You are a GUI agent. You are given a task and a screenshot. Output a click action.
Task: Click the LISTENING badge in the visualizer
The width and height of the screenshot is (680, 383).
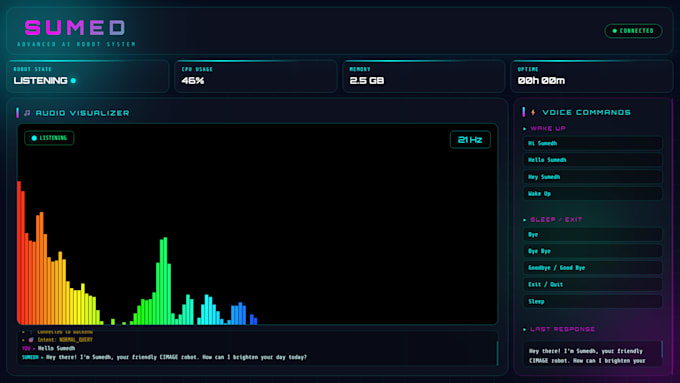pyautogui.click(x=49, y=138)
